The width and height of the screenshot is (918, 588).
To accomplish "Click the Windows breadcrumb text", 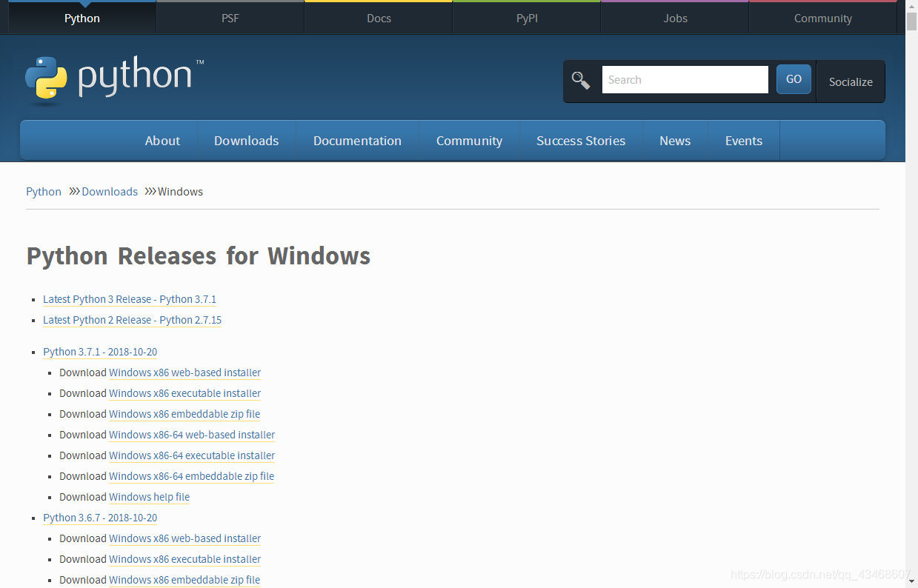I will (180, 191).
